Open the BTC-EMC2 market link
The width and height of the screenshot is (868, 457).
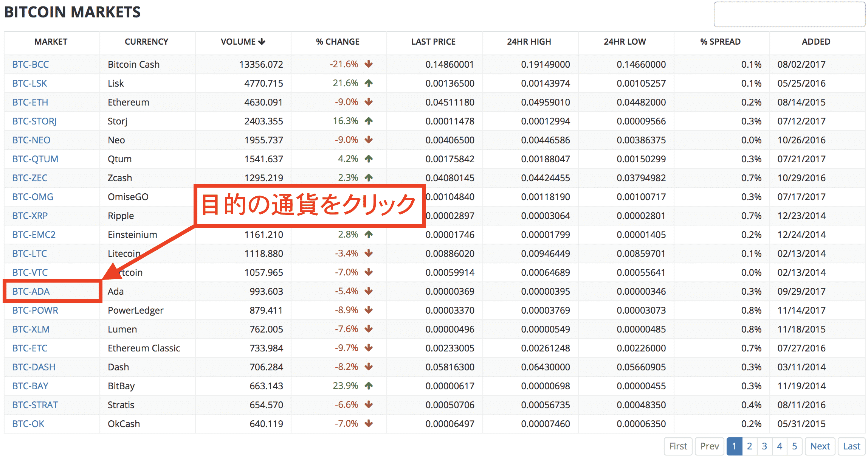click(34, 235)
